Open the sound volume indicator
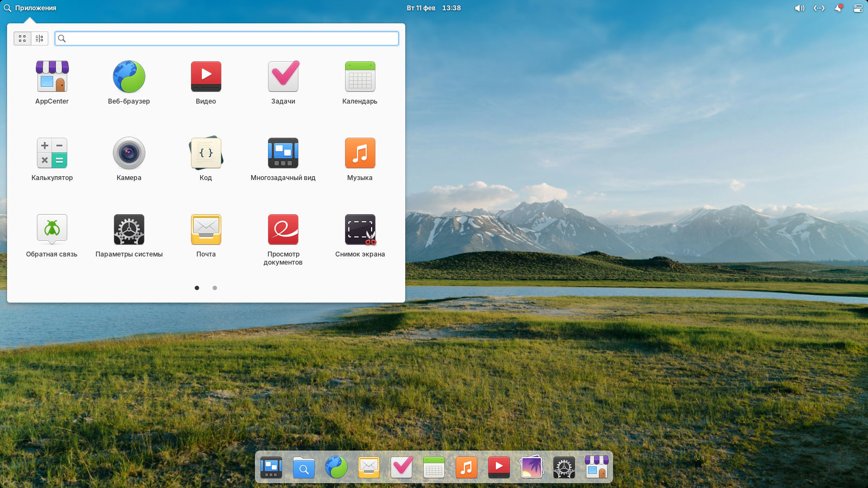868x488 pixels. tap(799, 8)
